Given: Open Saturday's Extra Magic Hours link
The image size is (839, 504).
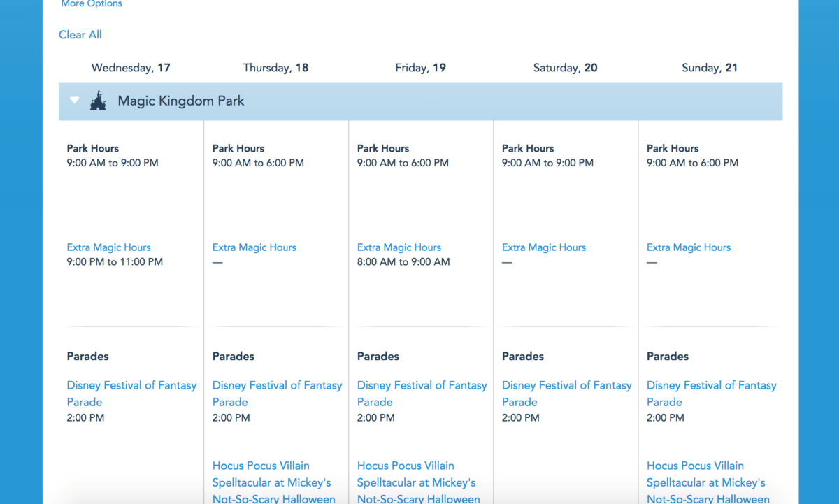Looking at the screenshot, I should tap(543, 247).
